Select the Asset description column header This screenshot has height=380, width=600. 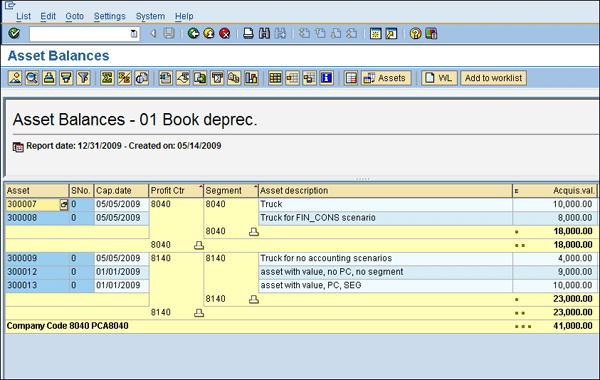point(385,191)
